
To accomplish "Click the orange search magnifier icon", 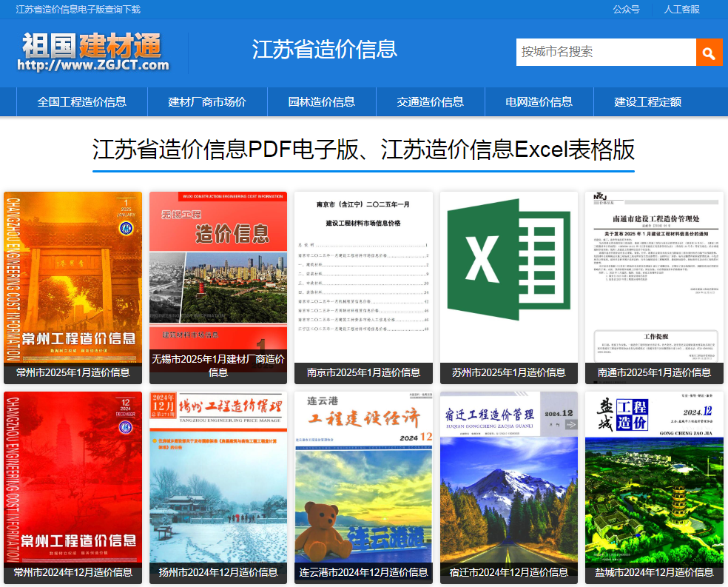I will point(709,52).
